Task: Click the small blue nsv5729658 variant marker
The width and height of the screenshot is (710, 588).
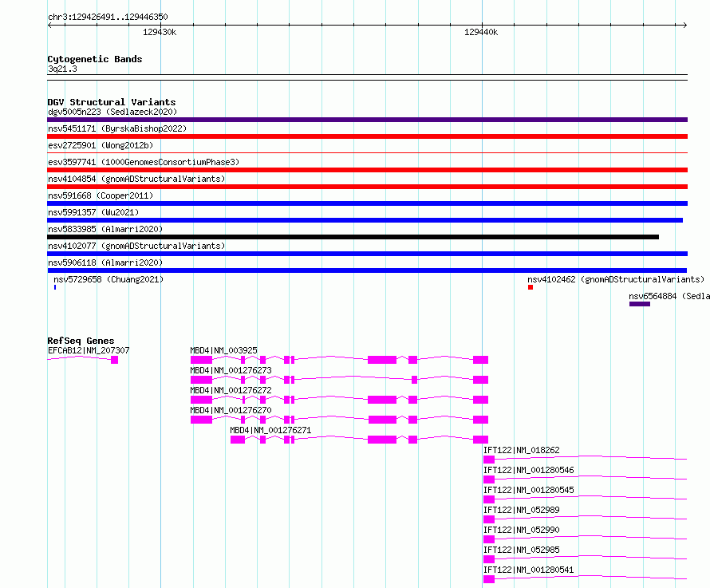Action: (x=55, y=287)
